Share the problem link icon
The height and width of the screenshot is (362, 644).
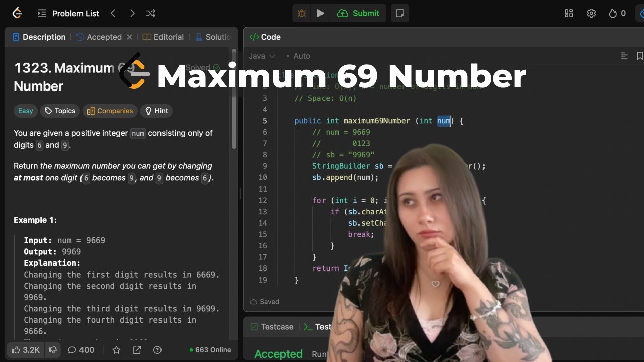pyautogui.click(x=137, y=350)
